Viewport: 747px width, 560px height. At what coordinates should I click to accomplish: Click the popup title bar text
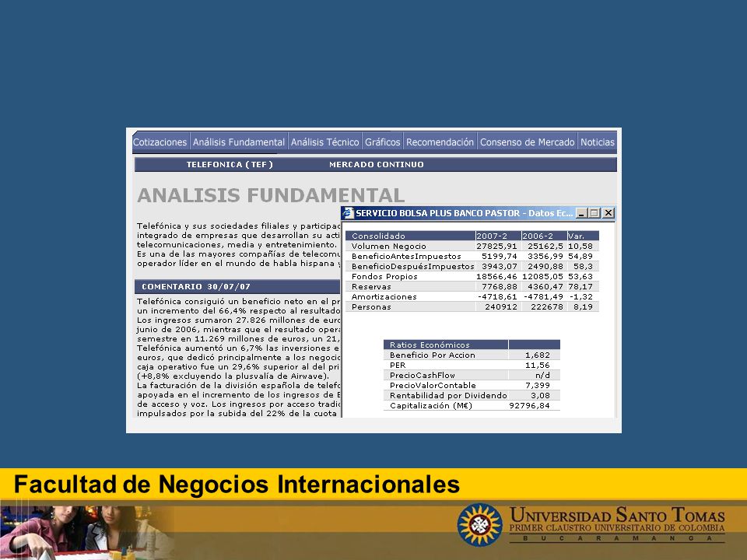pyautogui.click(x=464, y=213)
